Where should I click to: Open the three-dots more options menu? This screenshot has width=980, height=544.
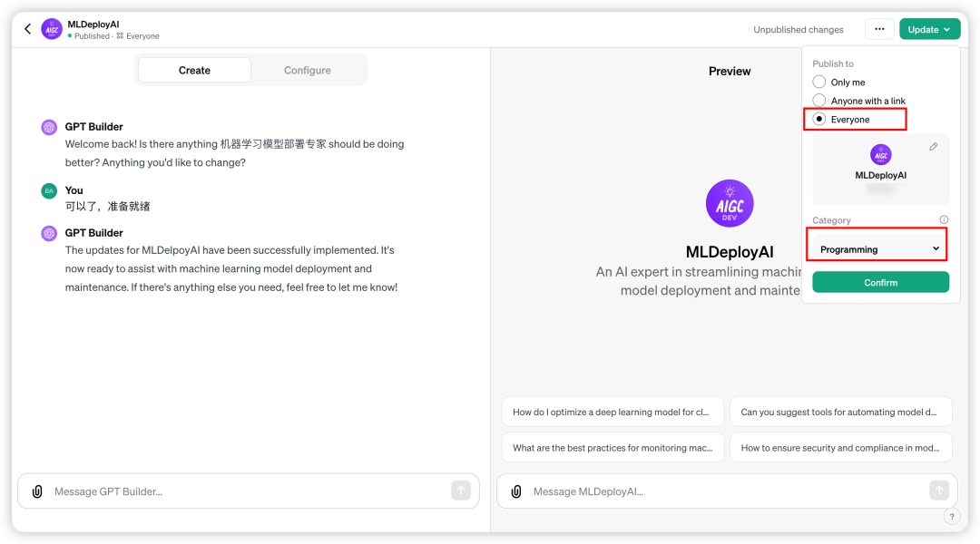pos(879,29)
